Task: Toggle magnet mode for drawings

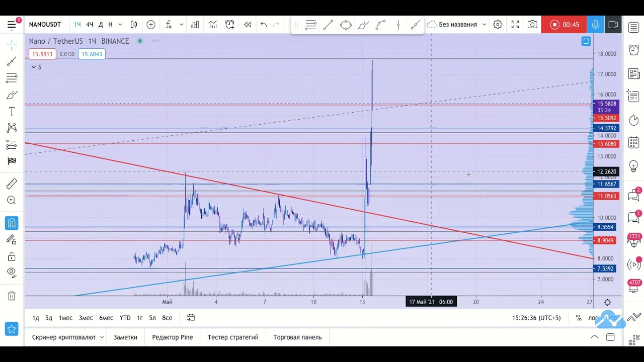Action: [x=12, y=223]
